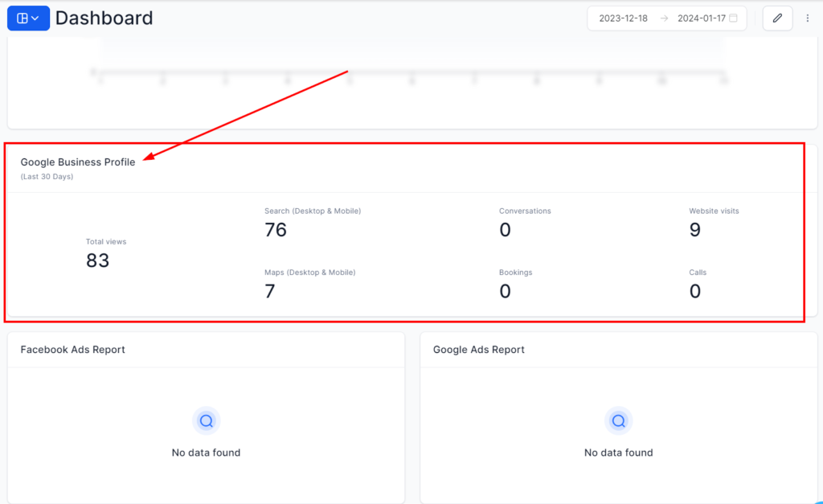Screen dimensions: 823x504
Task: Click the magnifier icon in Google Ads Report
Action: click(619, 420)
